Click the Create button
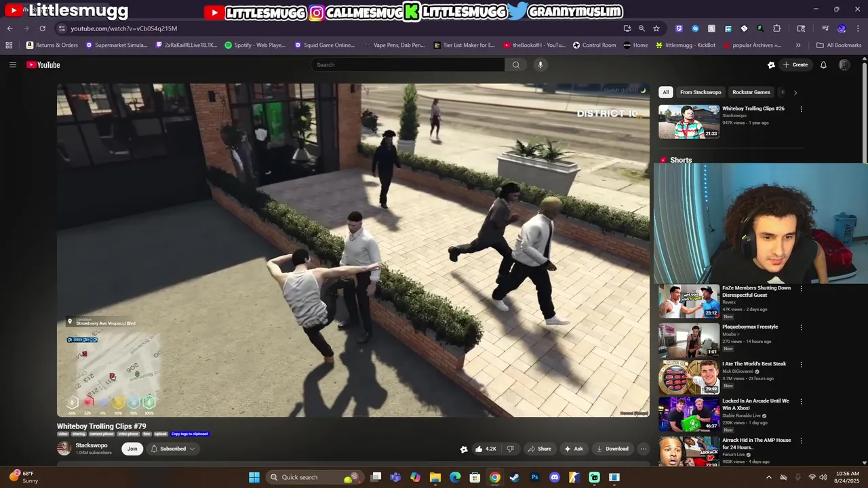The height and width of the screenshot is (488, 868). click(x=795, y=64)
